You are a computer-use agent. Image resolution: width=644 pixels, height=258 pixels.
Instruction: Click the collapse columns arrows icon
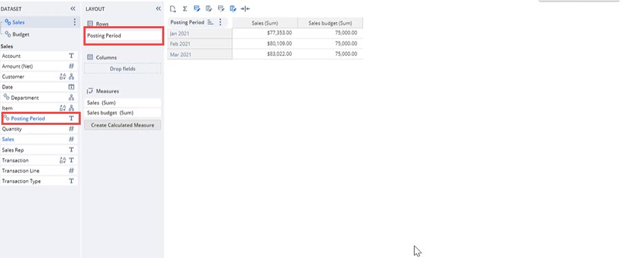pos(245,8)
